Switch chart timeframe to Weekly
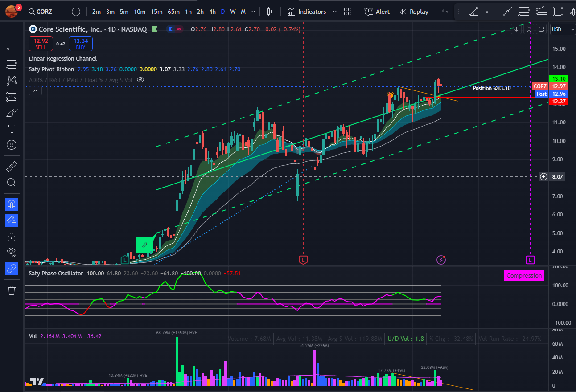Viewport: 576px width, 392px height. [x=233, y=12]
